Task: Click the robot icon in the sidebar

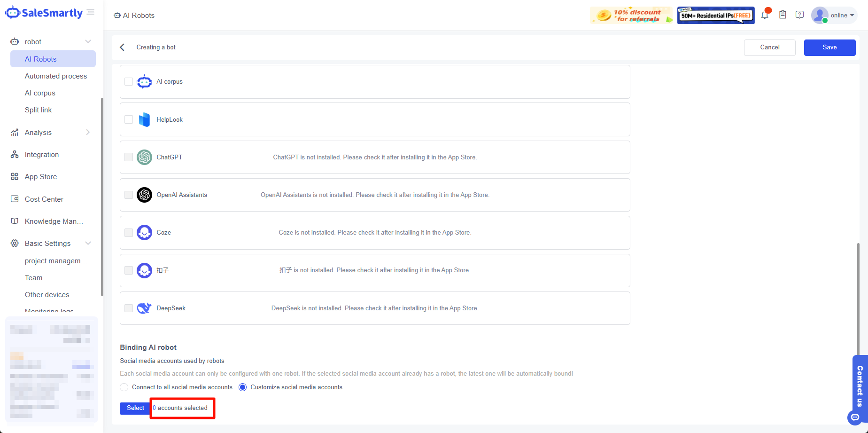Action: (x=15, y=42)
